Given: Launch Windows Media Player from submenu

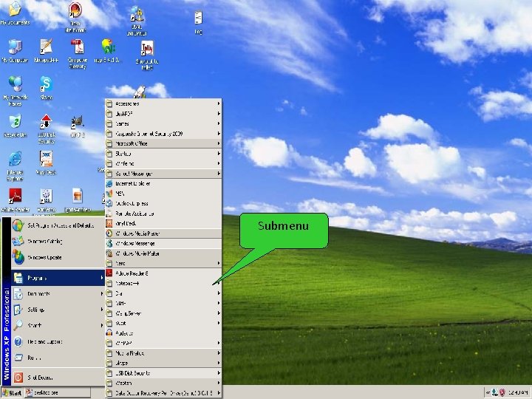Looking at the screenshot, I should coord(163,233).
